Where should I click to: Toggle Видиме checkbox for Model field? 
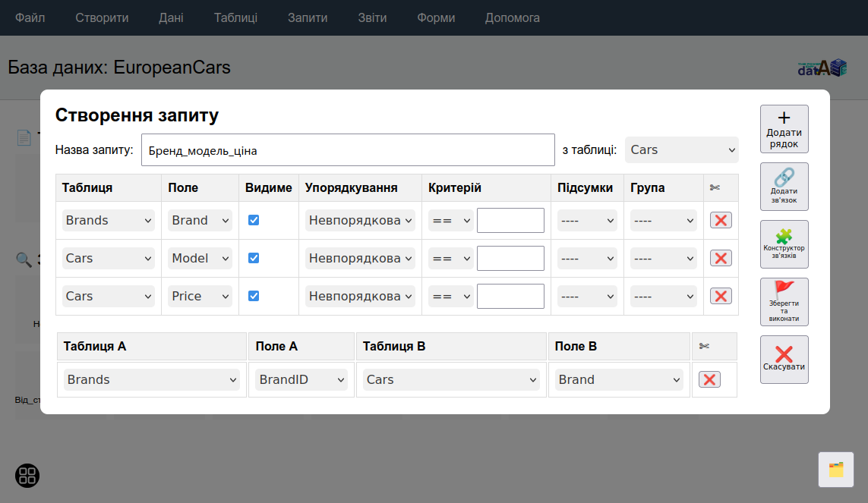[x=254, y=258]
